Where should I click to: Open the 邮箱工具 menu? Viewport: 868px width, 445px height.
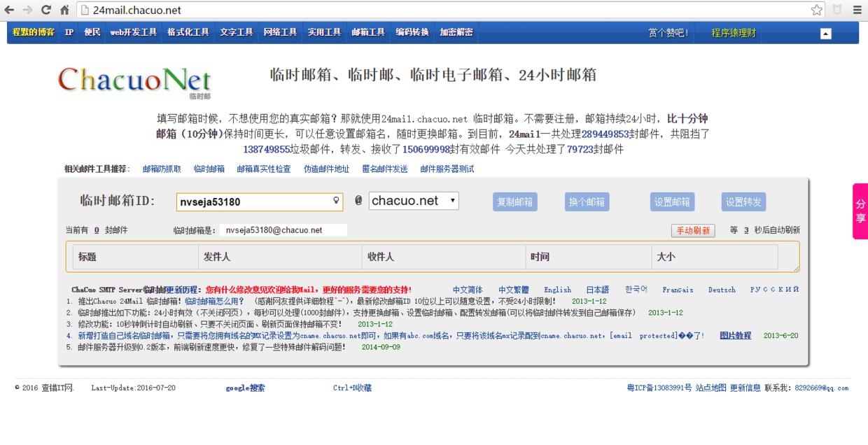pyautogui.click(x=367, y=31)
